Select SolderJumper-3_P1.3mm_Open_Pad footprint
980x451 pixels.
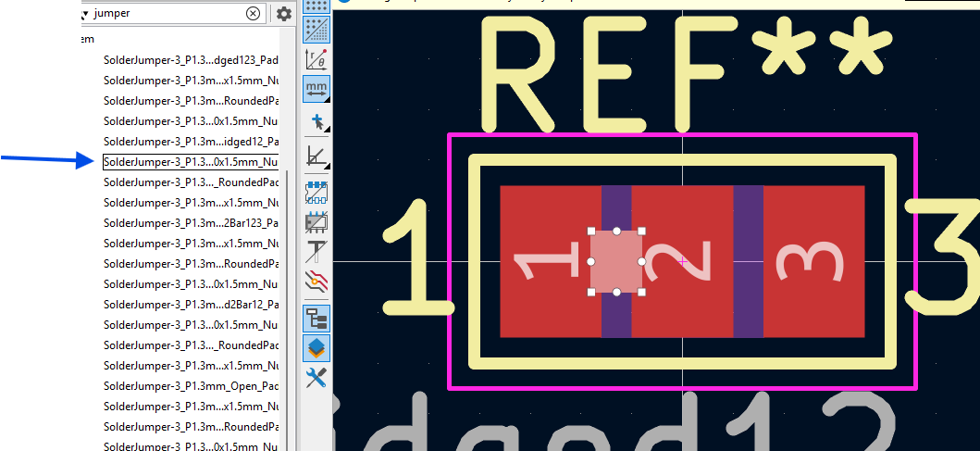(x=191, y=385)
